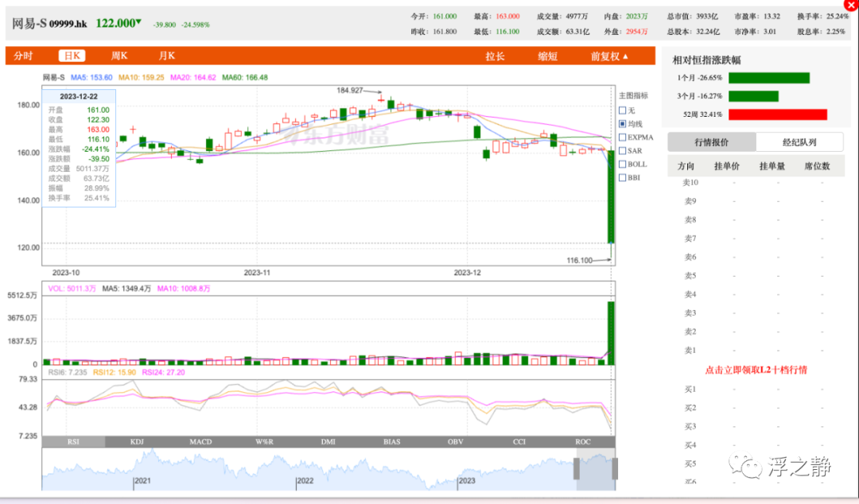This screenshot has width=859, height=504.
Task: Click the RSI6: 7.235 value label
Action: point(68,373)
